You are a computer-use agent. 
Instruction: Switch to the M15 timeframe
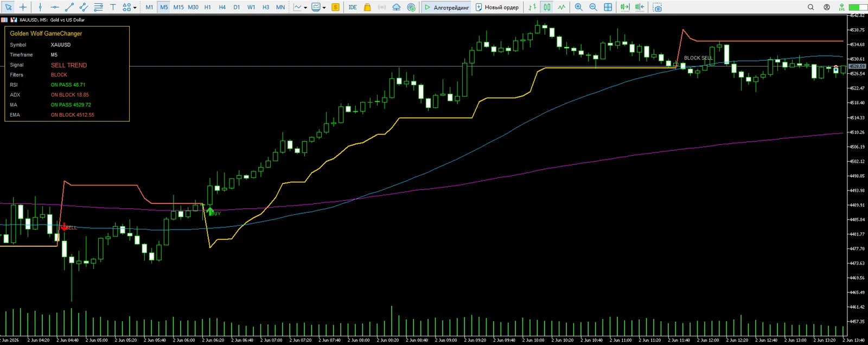point(178,7)
